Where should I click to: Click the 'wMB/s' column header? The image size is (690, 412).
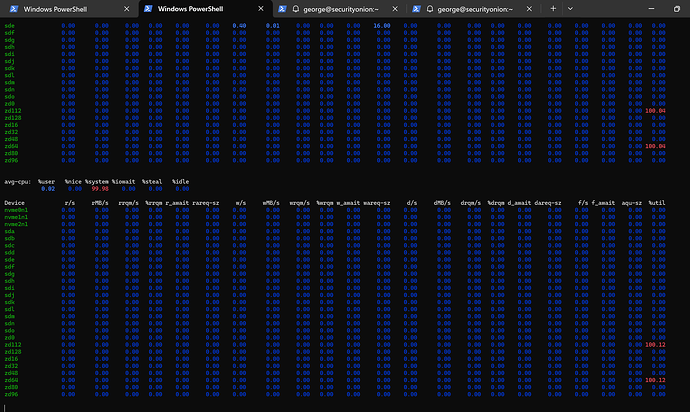click(271, 203)
